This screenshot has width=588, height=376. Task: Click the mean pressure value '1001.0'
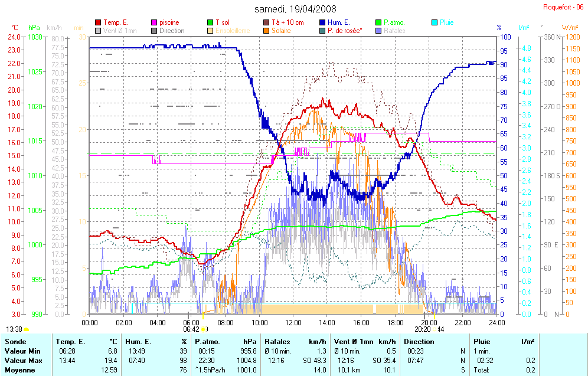point(247,370)
